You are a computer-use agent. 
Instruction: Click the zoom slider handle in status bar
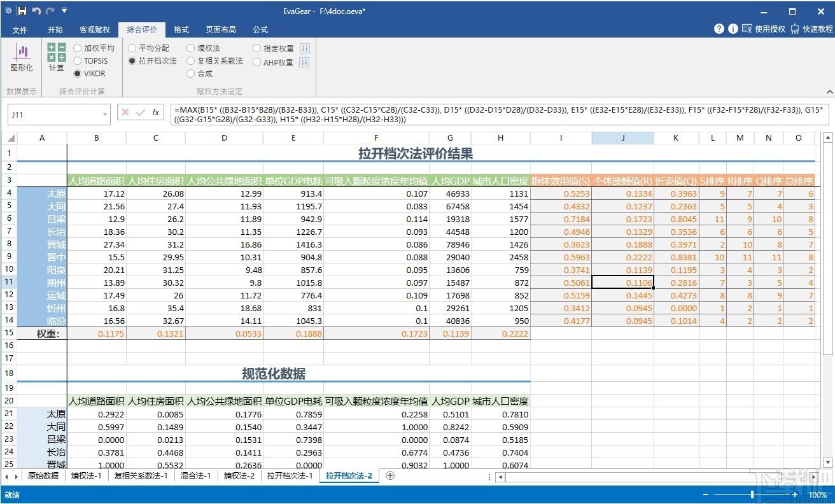pos(753,494)
